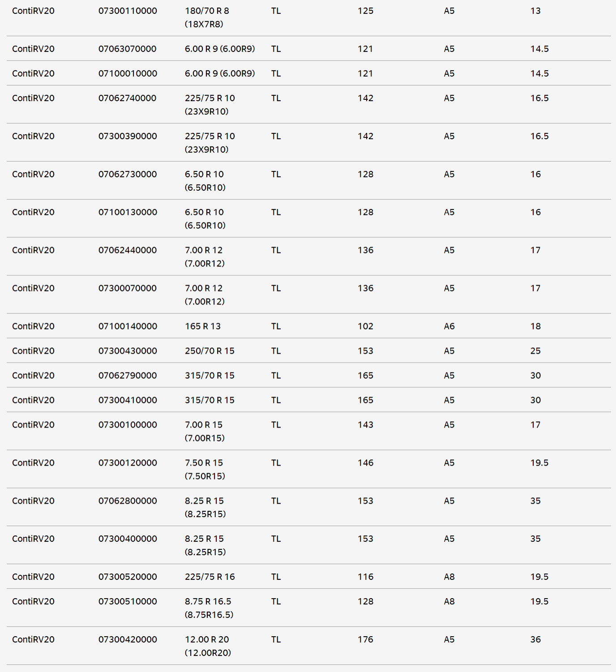Click load index value 143
616x672 pixels.
click(x=365, y=425)
